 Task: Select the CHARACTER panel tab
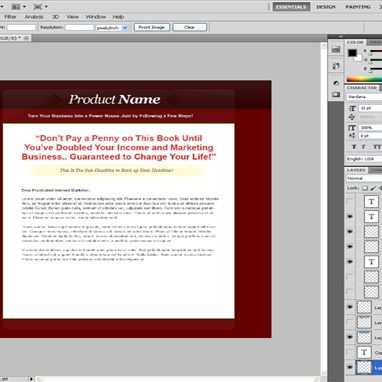pyautogui.click(x=362, y=88)
